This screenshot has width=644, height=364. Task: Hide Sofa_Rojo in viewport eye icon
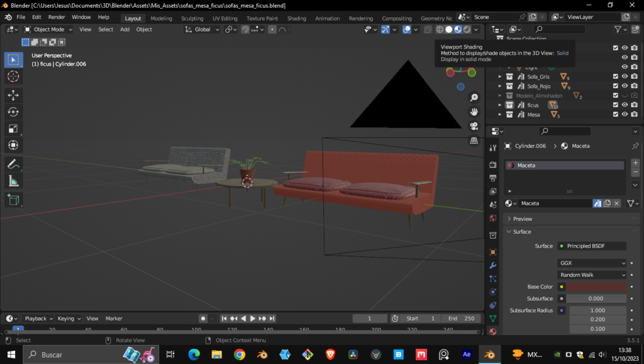625,86
